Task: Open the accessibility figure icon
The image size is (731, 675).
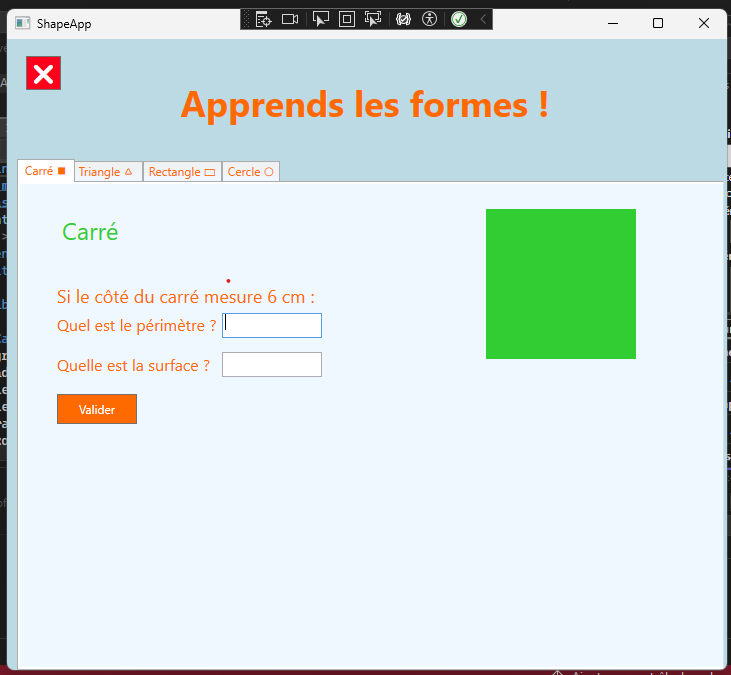Action: click(x=429, y=19)
